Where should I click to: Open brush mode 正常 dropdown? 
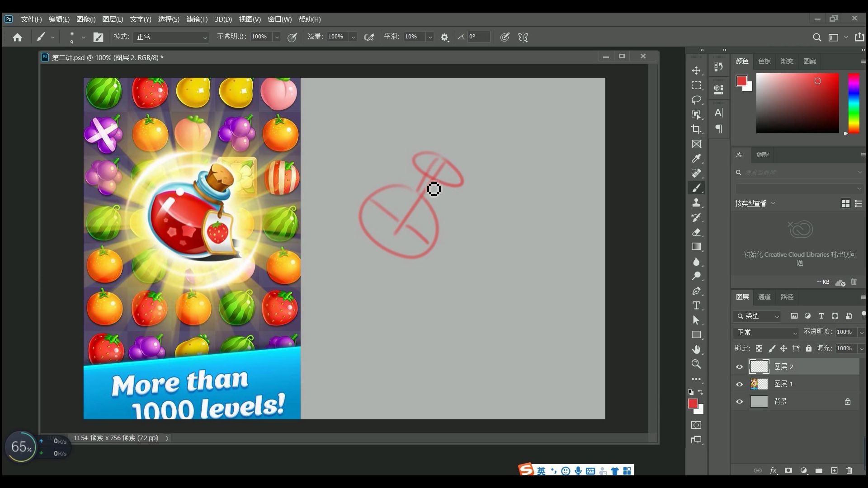tap(171, 37)
